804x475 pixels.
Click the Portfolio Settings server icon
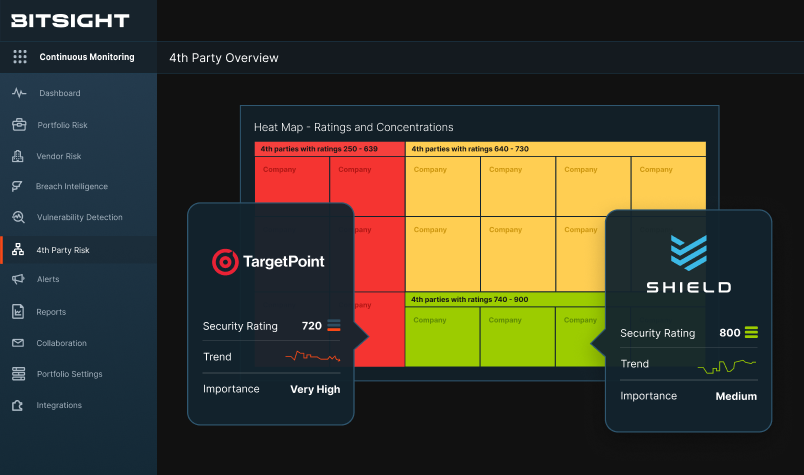(x=18, y=374)
